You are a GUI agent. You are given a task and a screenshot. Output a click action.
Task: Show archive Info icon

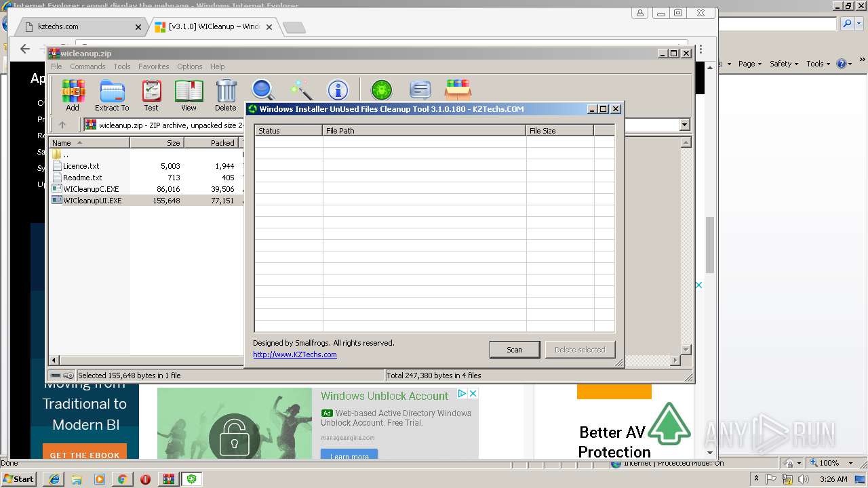coord(338,90)
